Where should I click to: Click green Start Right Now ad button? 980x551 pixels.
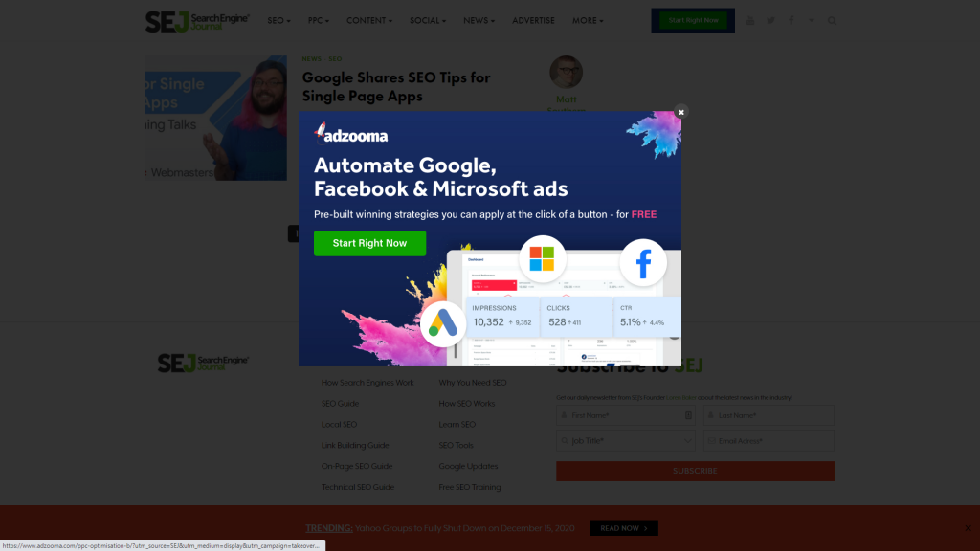click(x=370, y=243)
